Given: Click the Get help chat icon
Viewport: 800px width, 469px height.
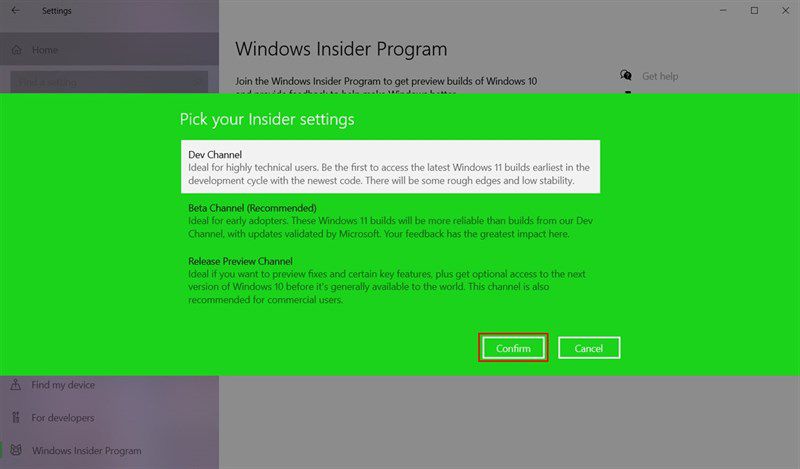Looking at the screenshot, I should coord(626,76).
